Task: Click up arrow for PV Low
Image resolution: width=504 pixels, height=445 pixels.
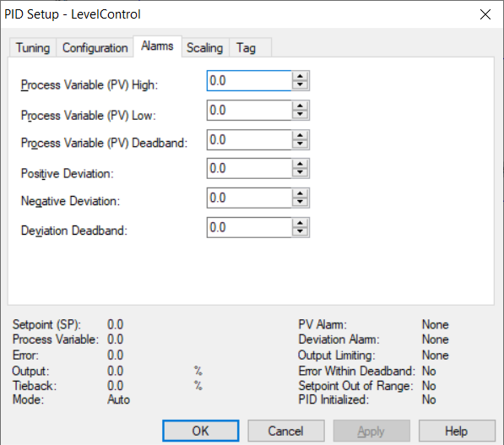Action: pyautogui.click(x=301, y=106)
